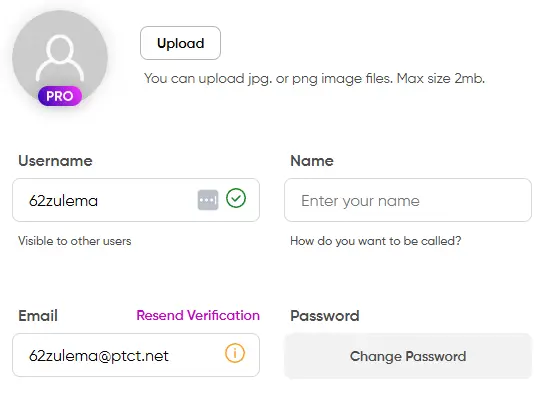Screen dimensions: 539x397
Task: Focus the Username field containing 62zulema
Action: tap(136, 200)
